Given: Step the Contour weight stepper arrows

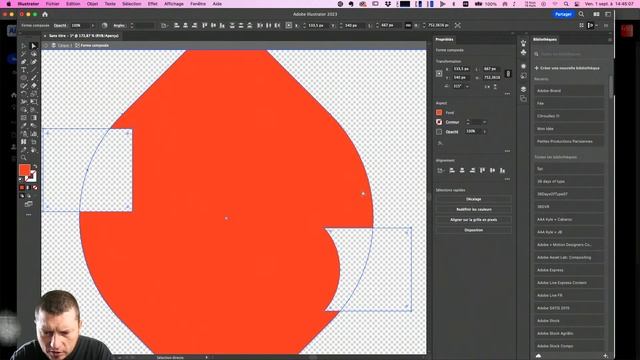Looking at the screenshot, I should click(x=468, y=122).
